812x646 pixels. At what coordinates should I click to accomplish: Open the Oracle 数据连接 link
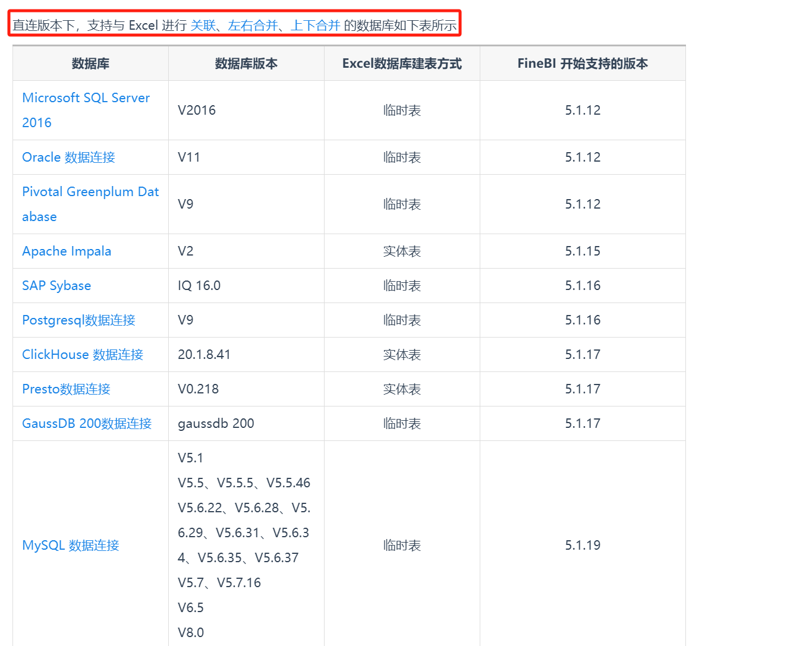click(x=68, y=157)
